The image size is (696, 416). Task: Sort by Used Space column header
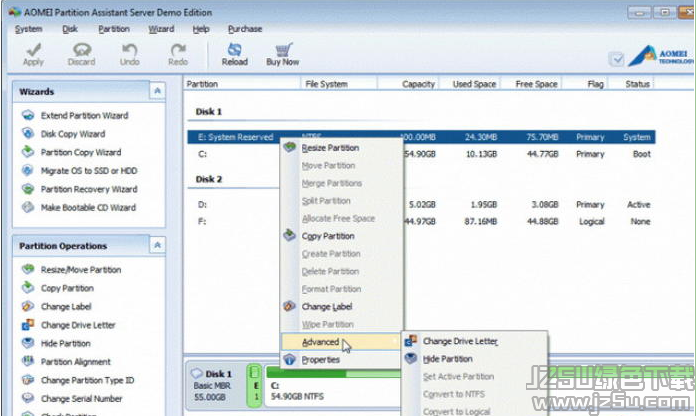coord(470,84)
